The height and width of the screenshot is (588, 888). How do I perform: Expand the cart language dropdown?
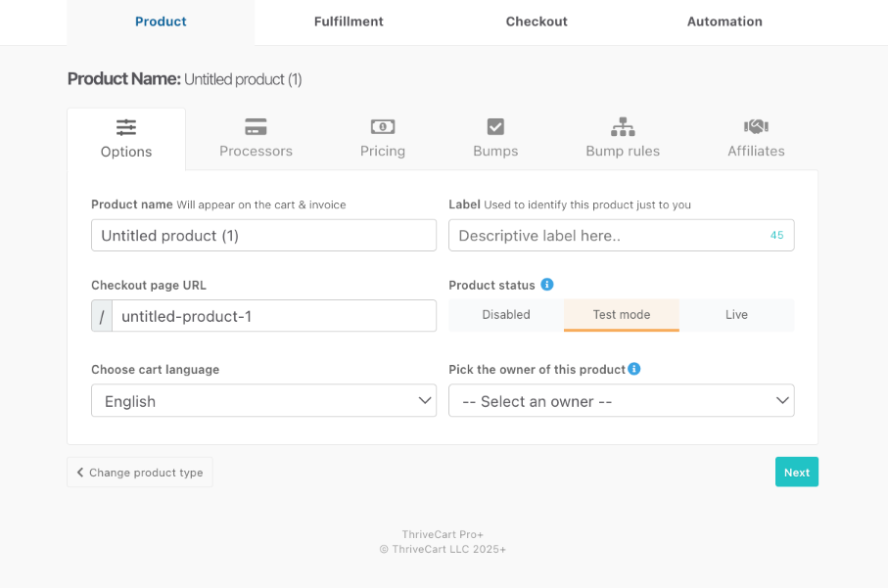pos(263,401)
